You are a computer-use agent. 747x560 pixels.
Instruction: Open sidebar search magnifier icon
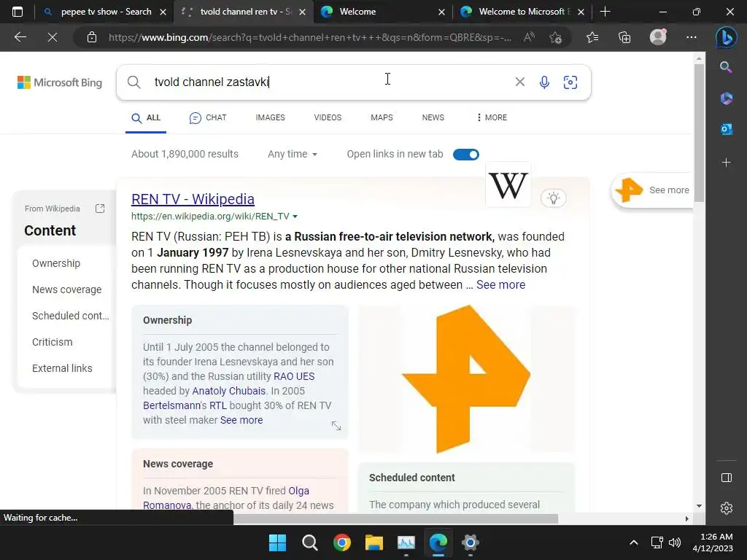tap(726, 67)
